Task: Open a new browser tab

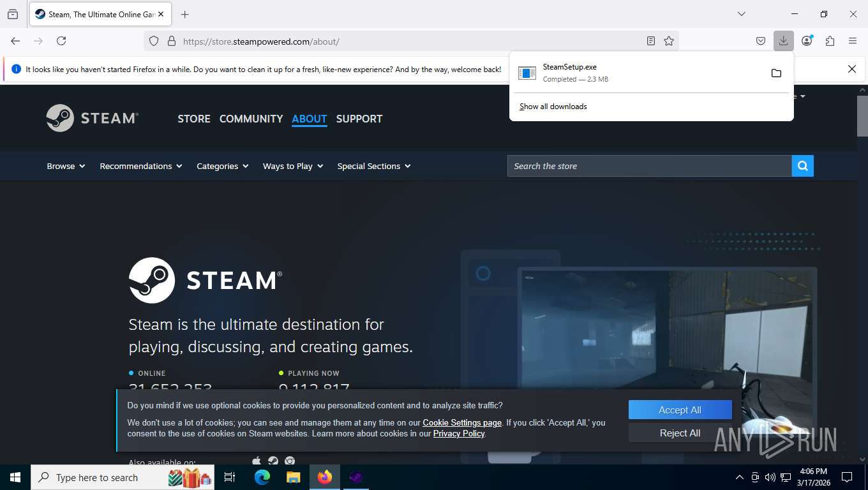Action: (x=185, y=14)
